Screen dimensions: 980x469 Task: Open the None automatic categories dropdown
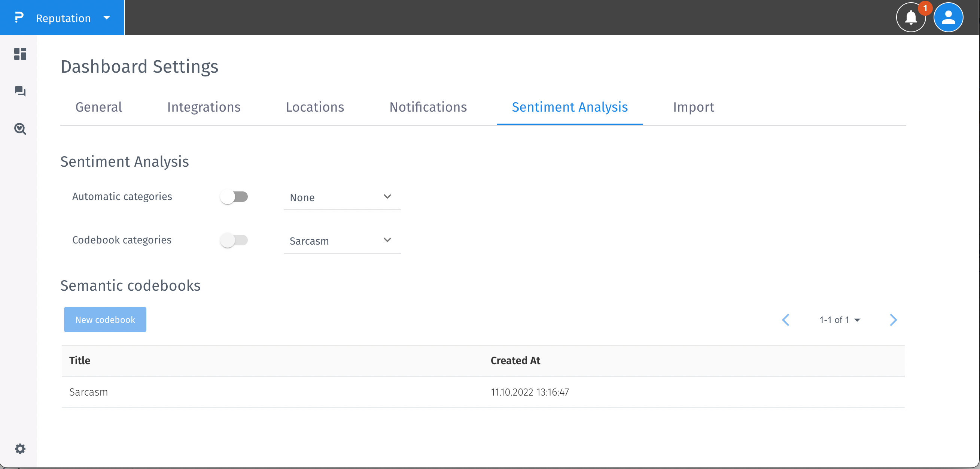pyautogui.click(x=342, y=197)
